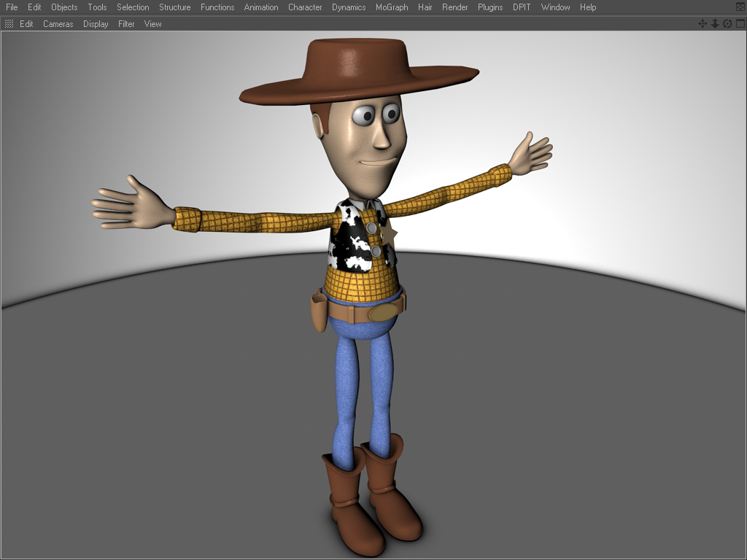Open the viewport Filter menu
This screenshot has height=560, width=747.
[x=126, y=24]
